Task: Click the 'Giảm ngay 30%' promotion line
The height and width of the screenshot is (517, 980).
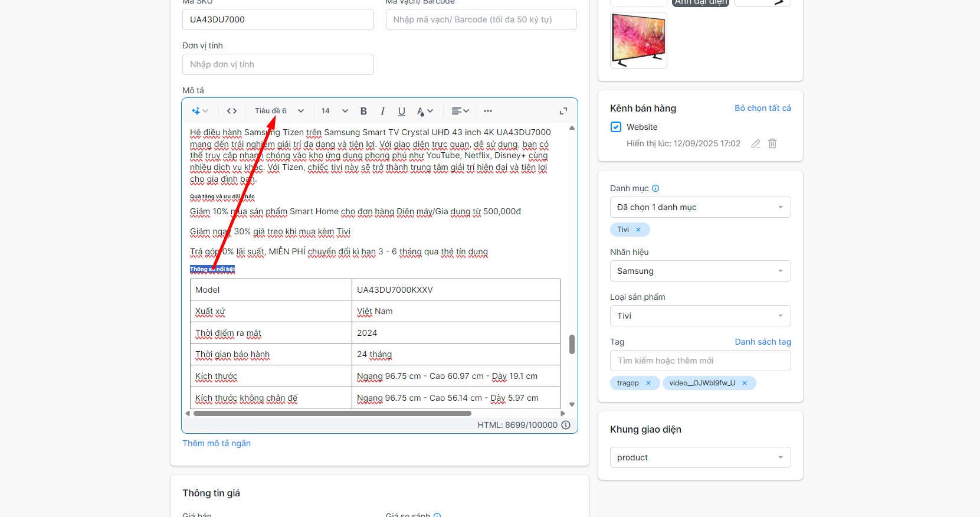Action: (x=270, y=231)
